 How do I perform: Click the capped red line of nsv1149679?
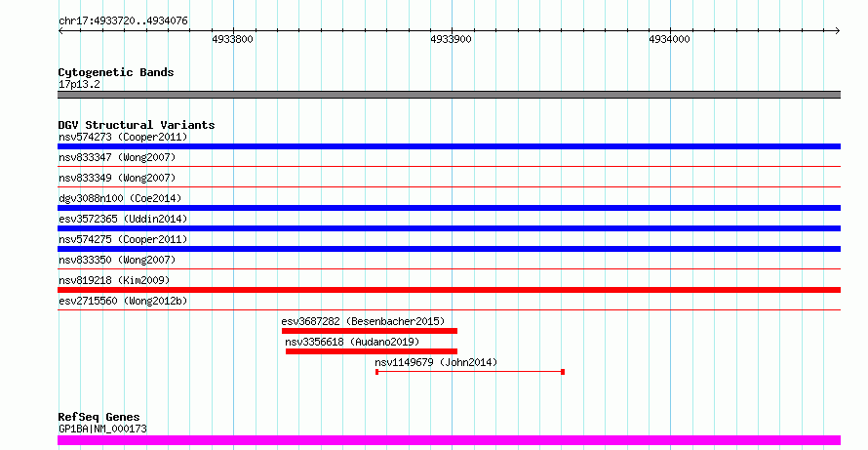pyautogui.click(x=470, y=372)
